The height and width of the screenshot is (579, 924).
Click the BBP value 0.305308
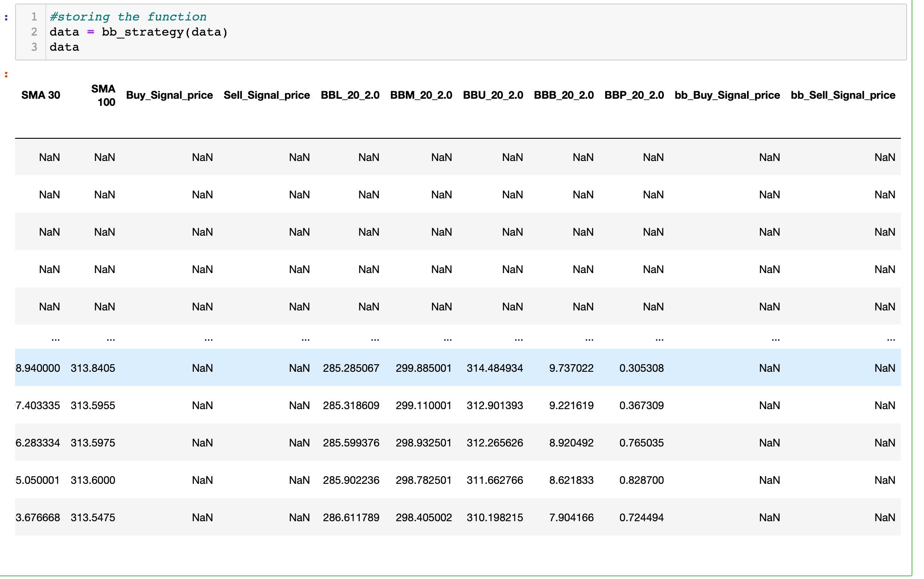tap(642, 368)
